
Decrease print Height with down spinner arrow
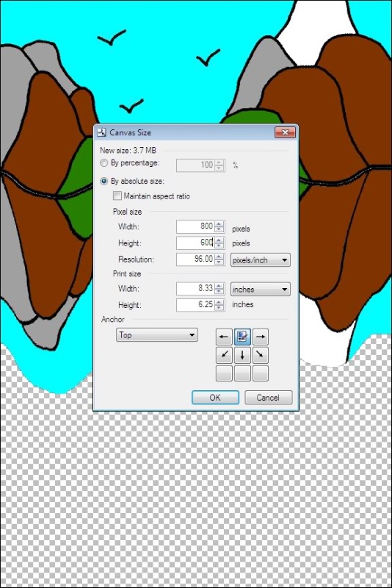pyautogui.click(x=219, y=308)
